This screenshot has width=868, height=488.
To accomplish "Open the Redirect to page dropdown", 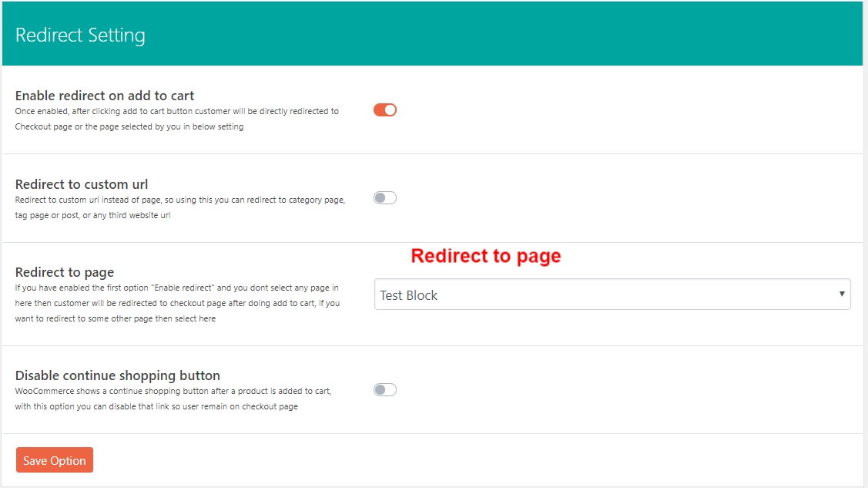I will pos(612,294).
